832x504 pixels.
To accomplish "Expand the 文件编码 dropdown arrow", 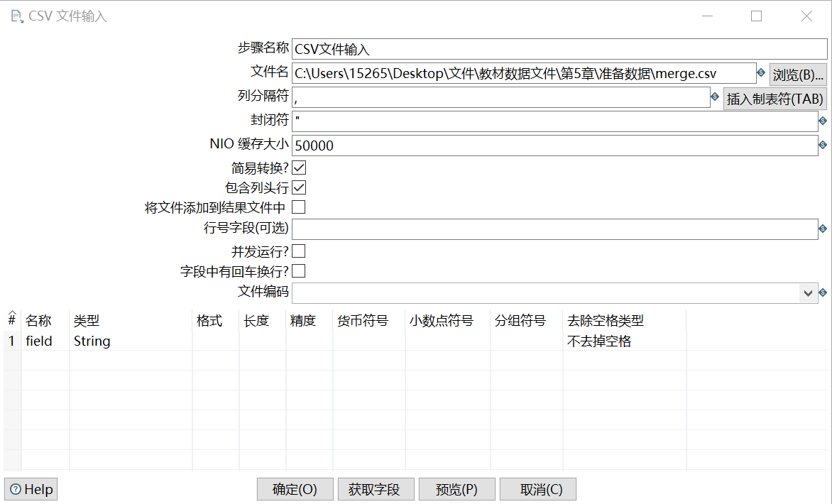I will coord(808,293).
